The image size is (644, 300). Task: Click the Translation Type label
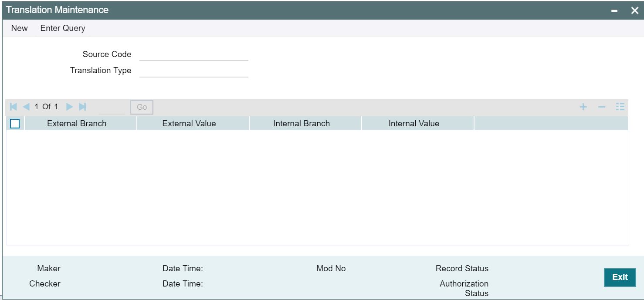(101, 71)
